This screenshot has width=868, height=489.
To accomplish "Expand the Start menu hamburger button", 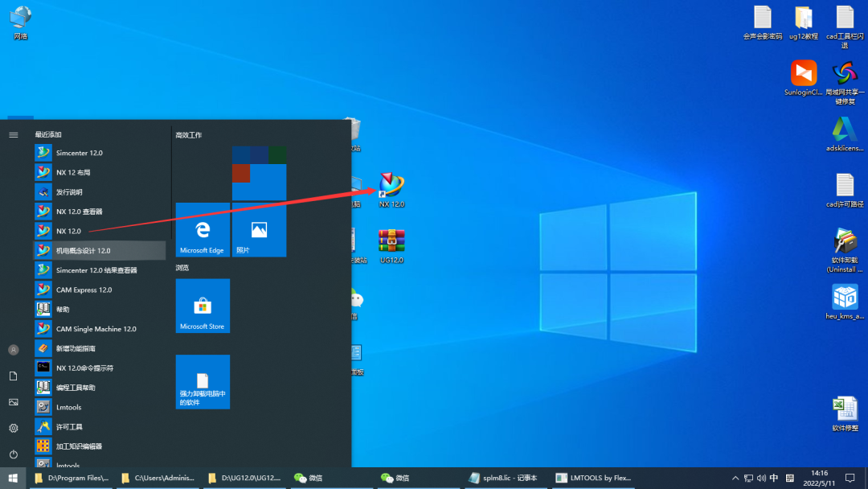I will tap(14, 135).
